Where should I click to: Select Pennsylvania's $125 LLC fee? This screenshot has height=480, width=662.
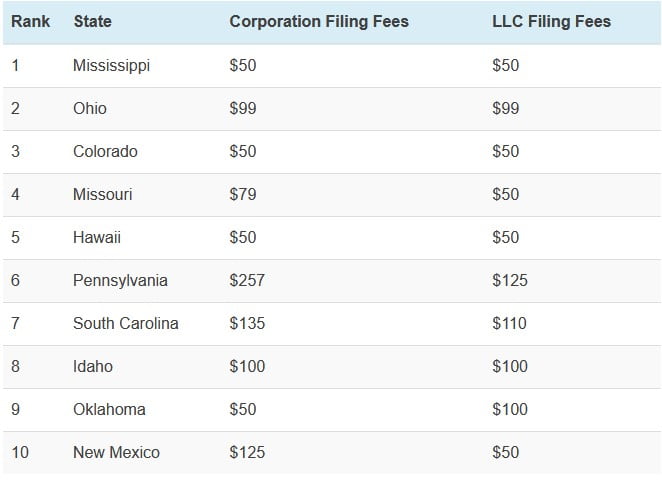pos(509,280)
